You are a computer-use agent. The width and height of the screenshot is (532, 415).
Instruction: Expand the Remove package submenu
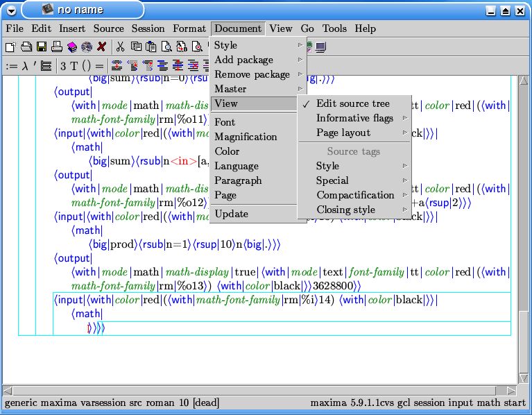(x=258, y=74)
